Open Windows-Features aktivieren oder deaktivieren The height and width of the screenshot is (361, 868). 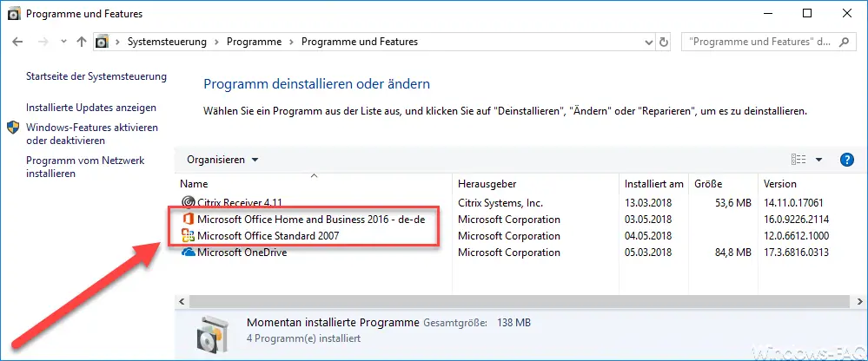(92, 134)
